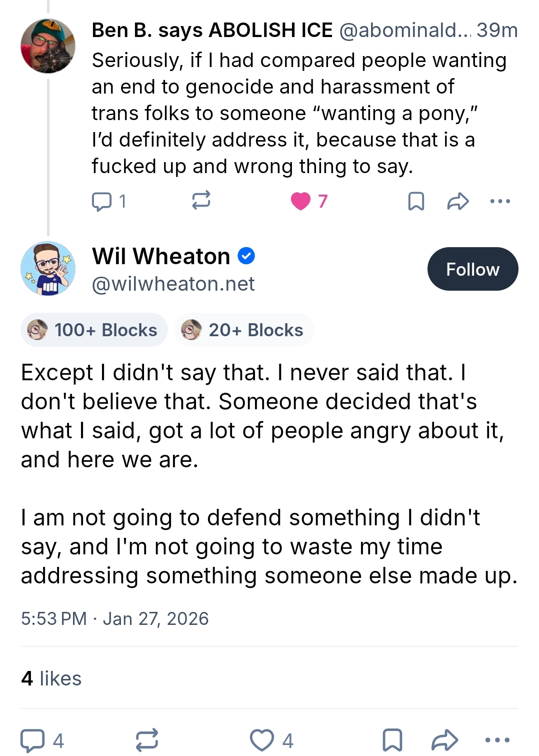Bookmark Ben B.'s post
The image size is (539, 756).
point(416,201)
